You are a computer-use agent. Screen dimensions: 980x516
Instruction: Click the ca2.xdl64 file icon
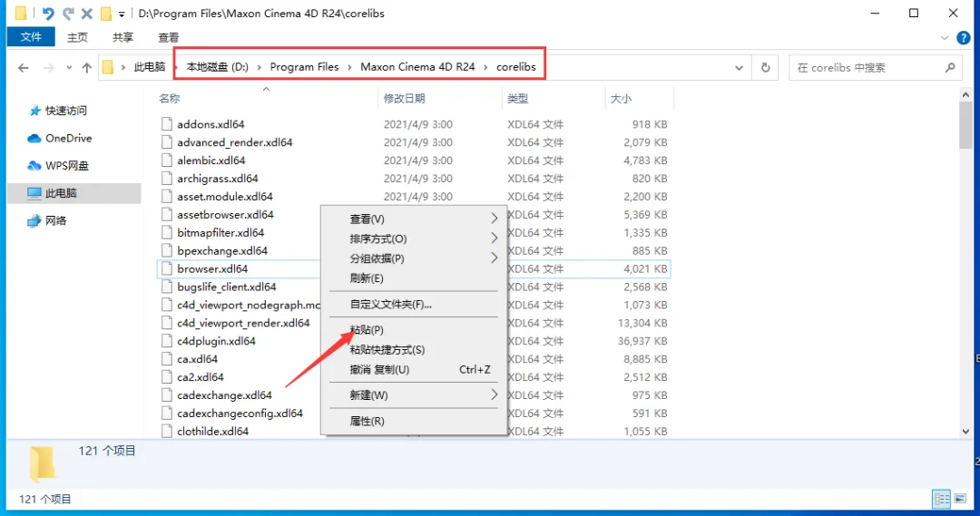click(x=166, y=377)
